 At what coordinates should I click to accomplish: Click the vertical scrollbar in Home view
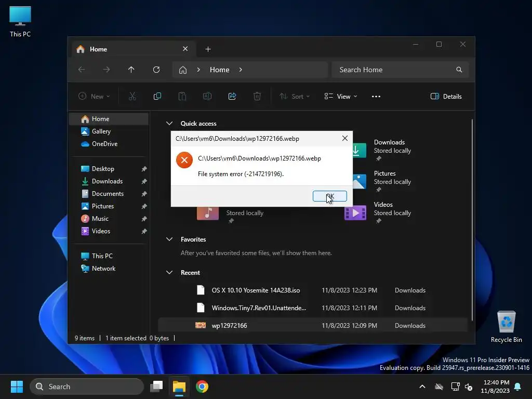click(472, 220)
